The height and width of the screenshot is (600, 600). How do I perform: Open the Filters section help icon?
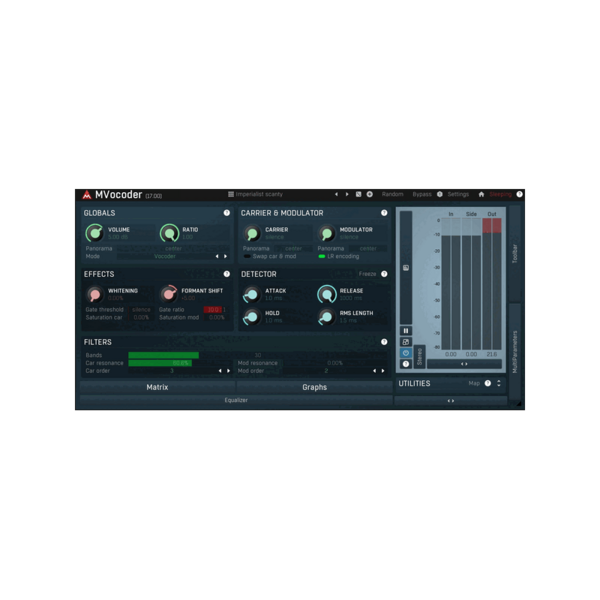click(384, 342)
